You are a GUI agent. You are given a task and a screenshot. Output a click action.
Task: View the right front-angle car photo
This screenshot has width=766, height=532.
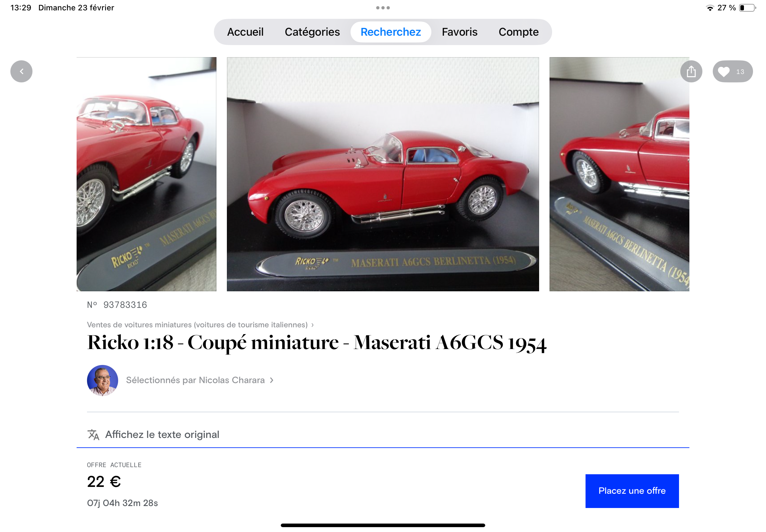[x=619, y=174]
